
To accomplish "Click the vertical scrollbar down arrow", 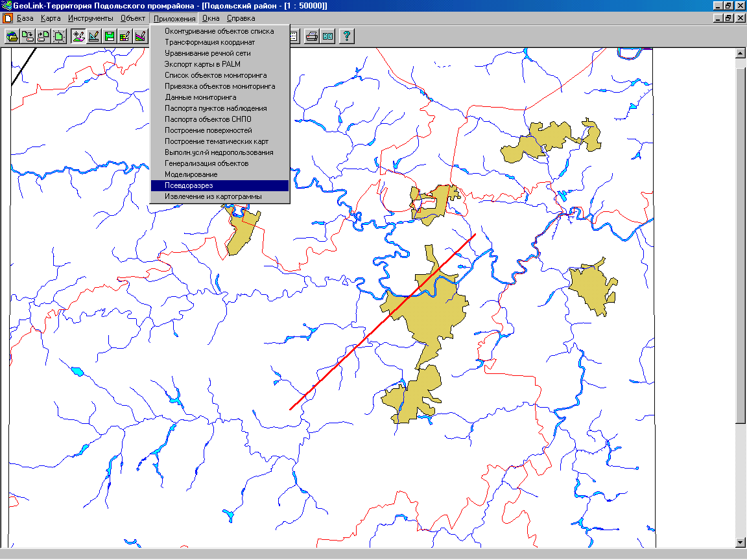I will point(741,542).
